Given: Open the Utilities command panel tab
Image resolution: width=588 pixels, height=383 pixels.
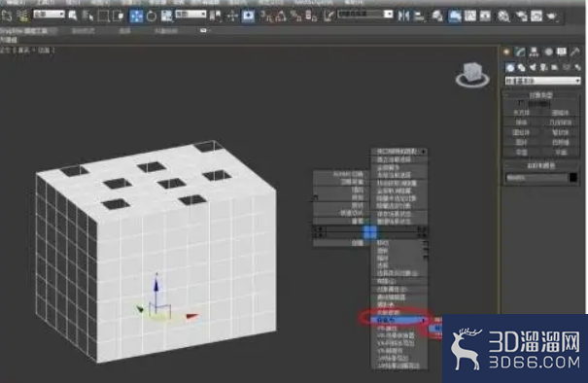Looking at the screenshot, I should pyautogui.click(x=574, y=52).
